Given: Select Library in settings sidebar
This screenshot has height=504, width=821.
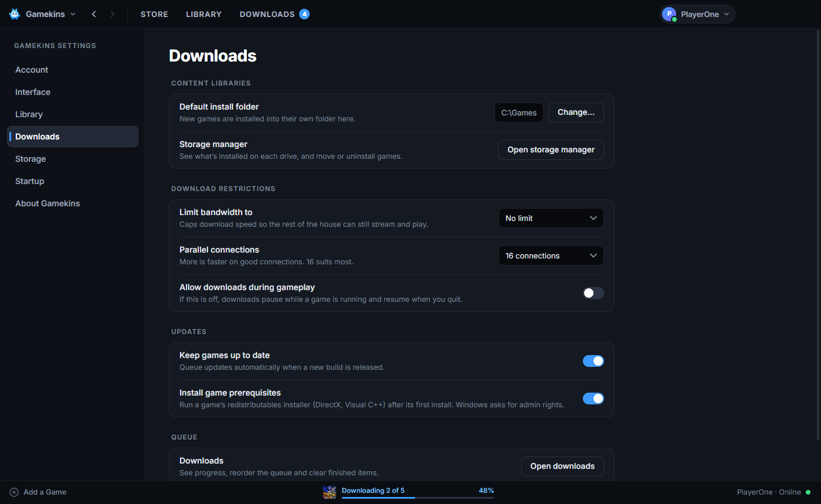Looking at the screenshot, I should click(x=73, y=114).
